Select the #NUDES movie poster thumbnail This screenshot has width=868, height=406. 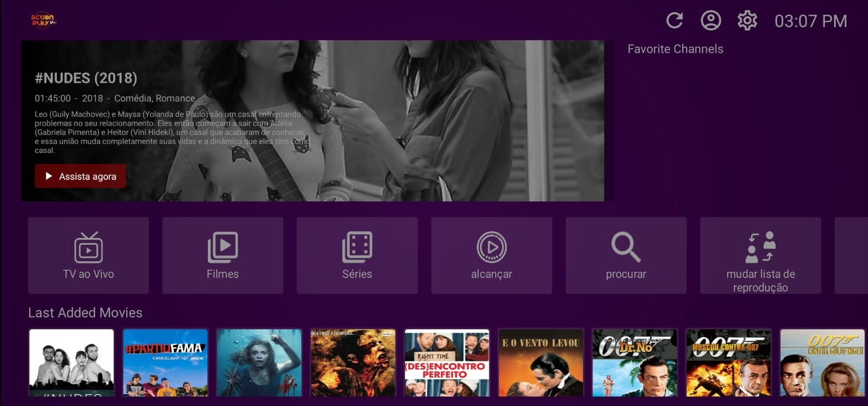(x=72, y=363)
